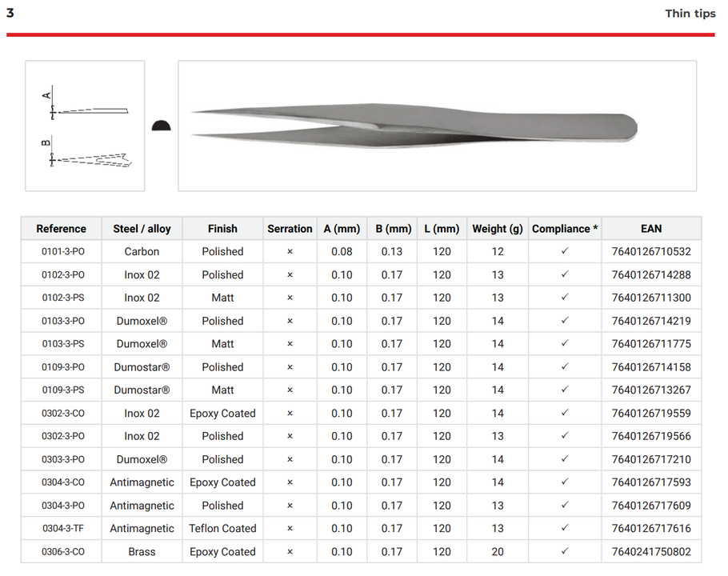Click the 'Carbon' steel cell
This screenshot has width=728, height=576.
pyautogui.click(x=142, y=251)
